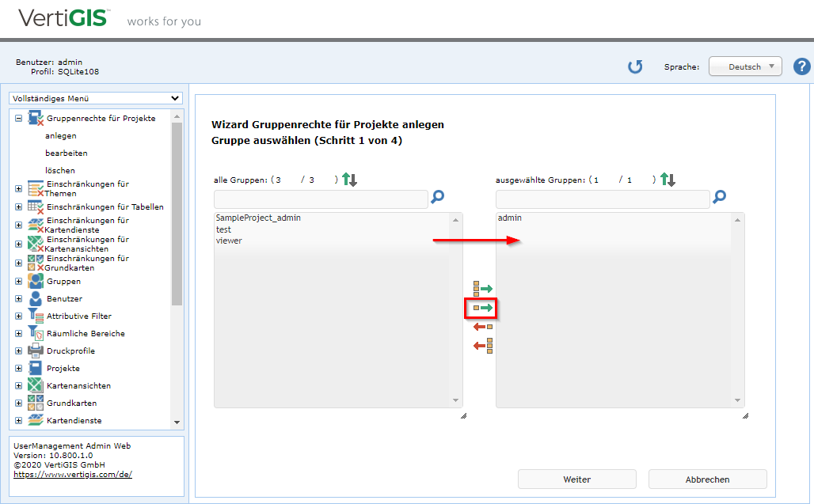Click Einschränkungen für Kartendienste icon

coord(36,225)
